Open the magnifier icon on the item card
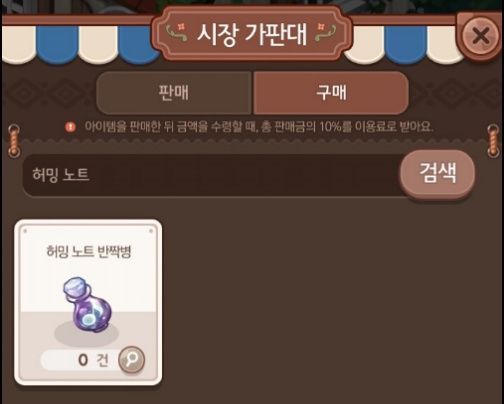 (x=132, y=360)
